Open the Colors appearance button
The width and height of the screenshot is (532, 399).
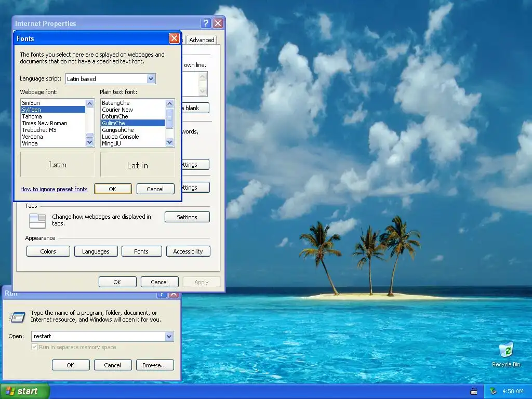coord(48,251)
